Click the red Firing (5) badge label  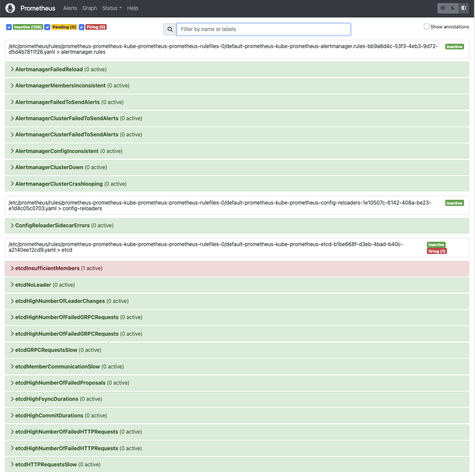pos(96,27)
